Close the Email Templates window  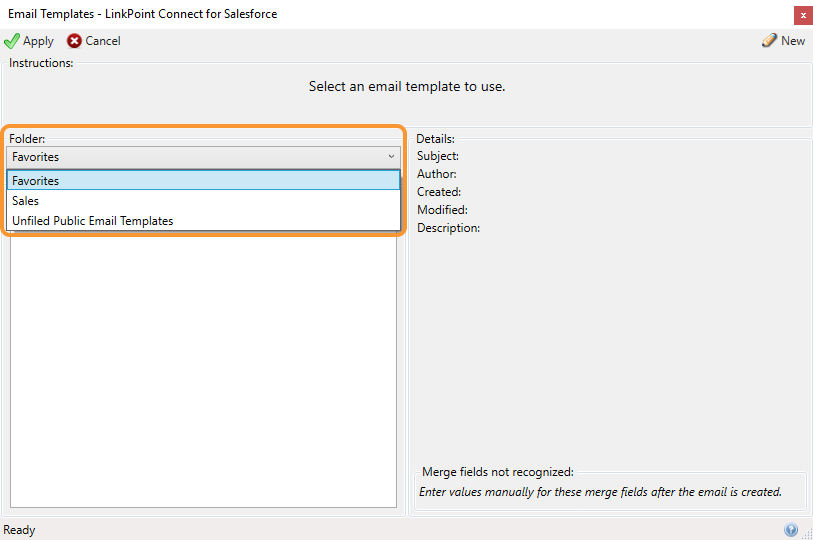click(x=803, y=15)
